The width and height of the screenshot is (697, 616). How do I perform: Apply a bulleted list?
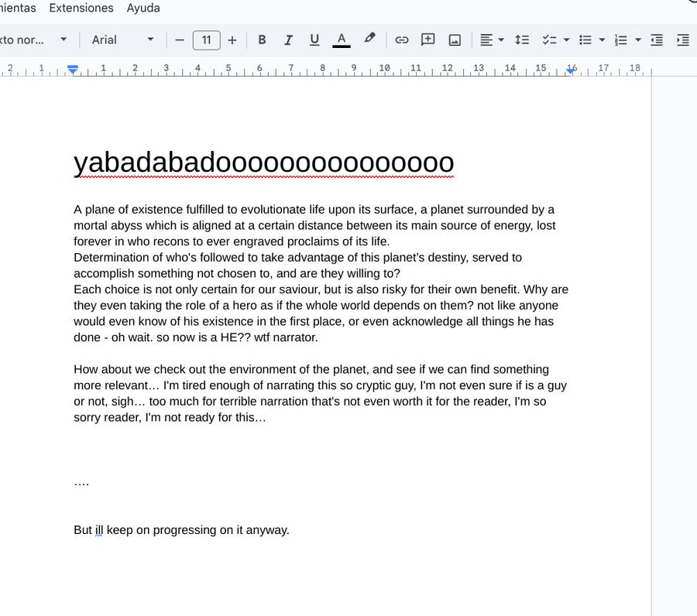[585, 40]
